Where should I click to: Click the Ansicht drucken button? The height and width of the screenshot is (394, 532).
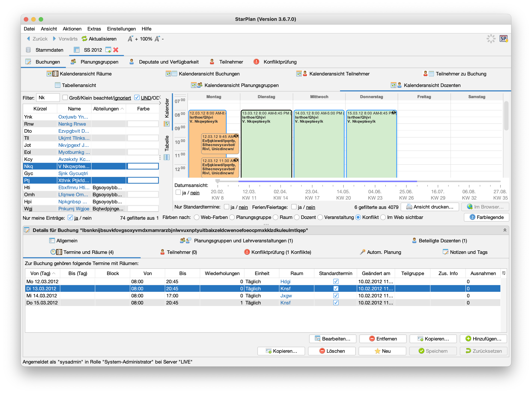[x=430, y=207]
